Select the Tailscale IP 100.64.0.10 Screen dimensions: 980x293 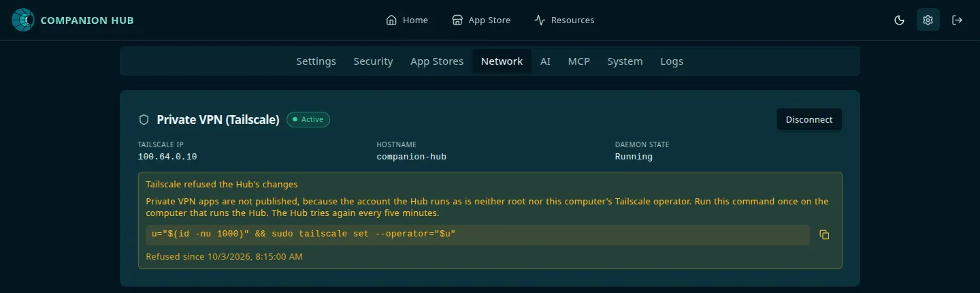tap(167, 157)
